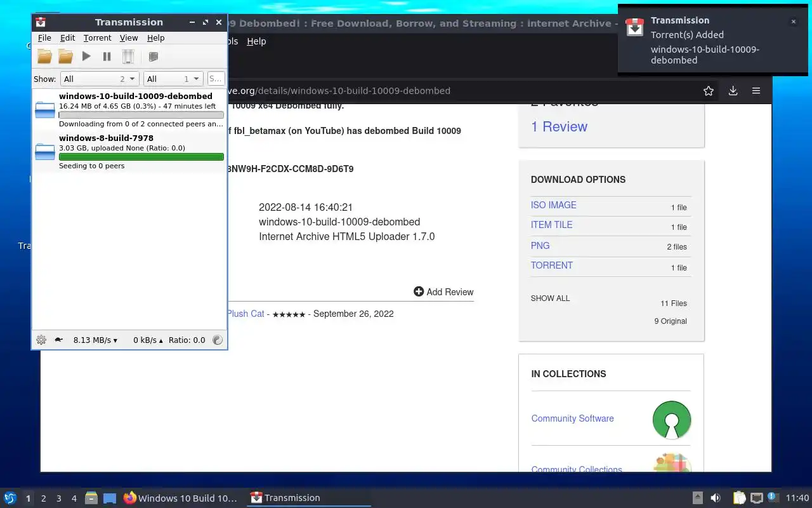Image resolution: width=812 pixels, height=508 pixels.
Task: Remove torrent using the trash can icon
Action: point(128,57)
